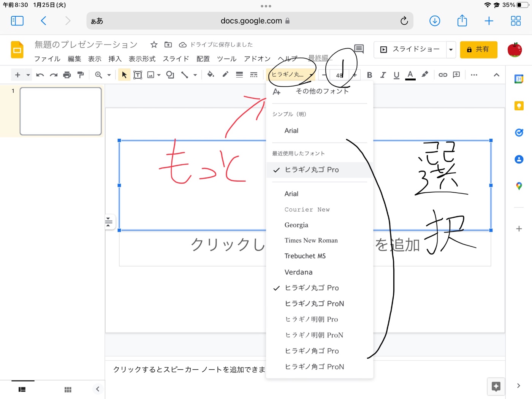Open the Google Slides home icon
The image size is (532, 399).
17,50
